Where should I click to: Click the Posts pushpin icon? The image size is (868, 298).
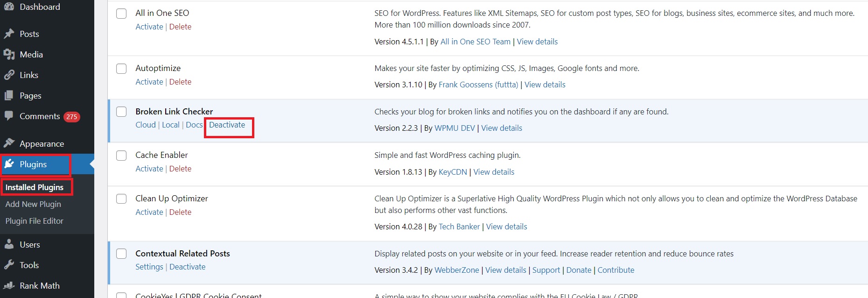click(9, 34)
